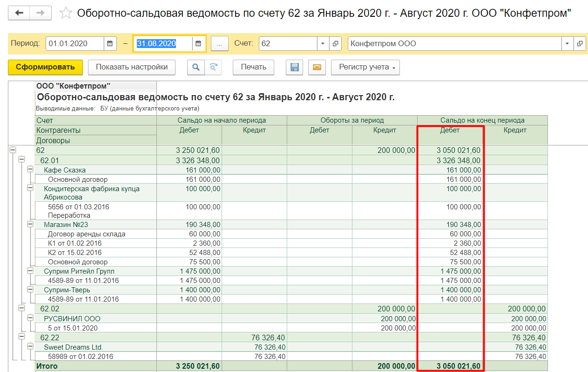Image resolution: width=588 pixels, height=372 pixels.
Task: Click Sweet Dreams Ltd. contractor name
Action: (x=74, y=347)
